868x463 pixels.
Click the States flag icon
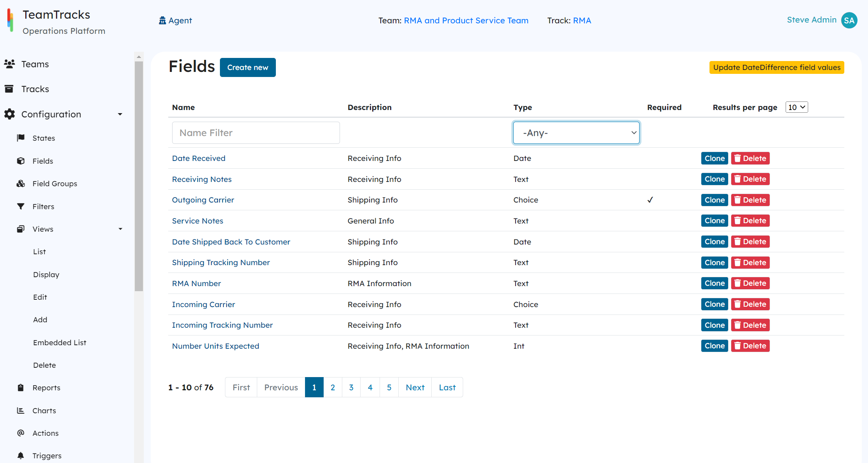point(21,138)
